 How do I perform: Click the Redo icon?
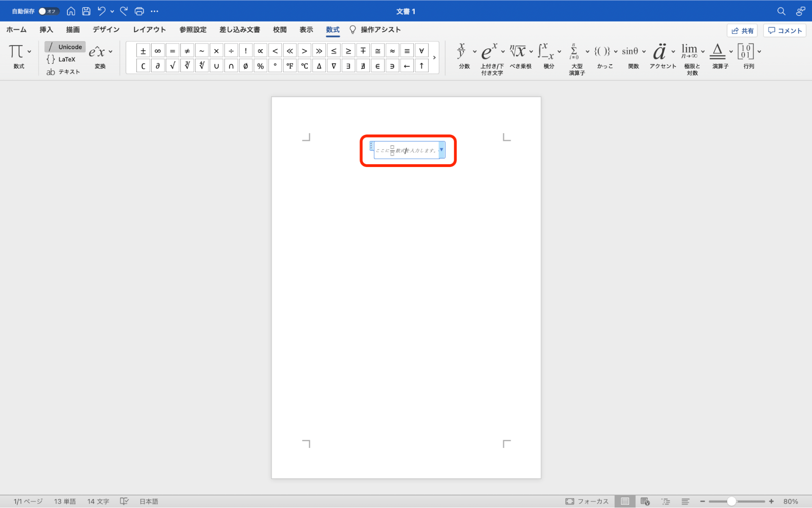[124, 11]
